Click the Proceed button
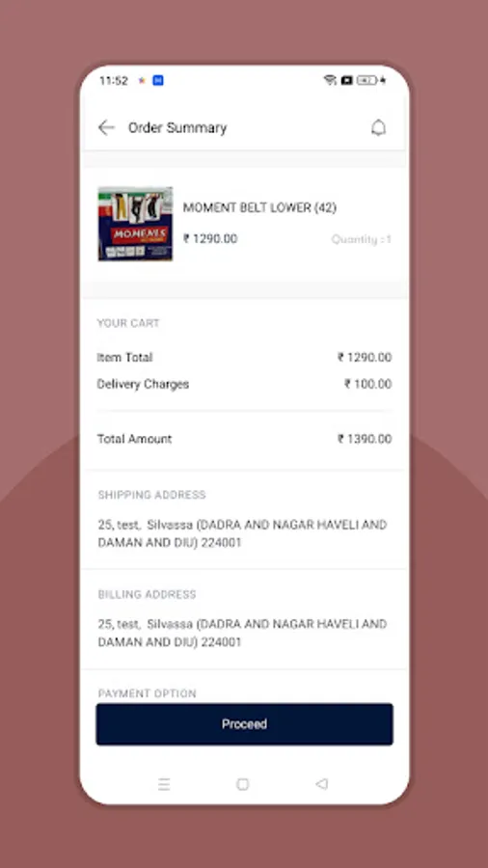The height and width of the screenshot is (868, 488). (244, 724)
